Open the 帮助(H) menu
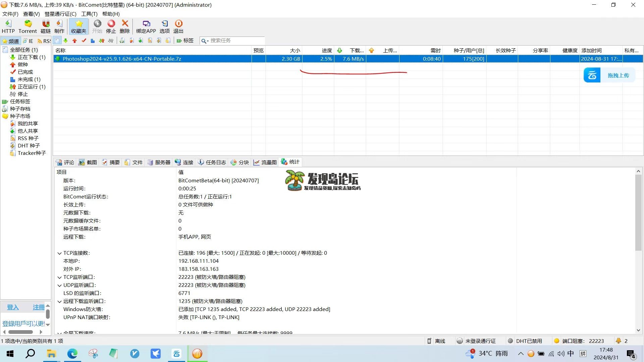The width and height of the screenshot is (644, 362). [x=111, y=14]
